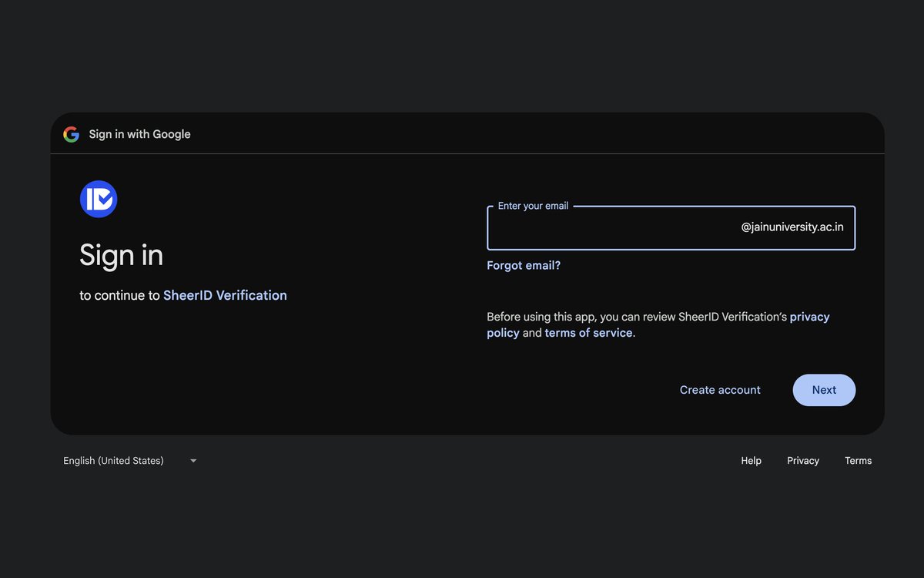The height and width of the screenshot is (578, 924).
Task: Click the Sign in with Google text
Action: pos(139,134)
